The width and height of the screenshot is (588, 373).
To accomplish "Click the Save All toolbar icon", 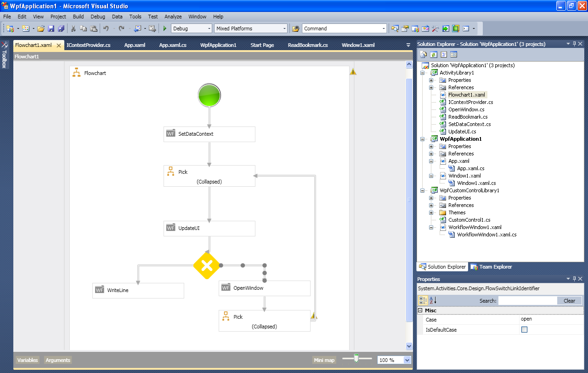I will coord(61,29).
